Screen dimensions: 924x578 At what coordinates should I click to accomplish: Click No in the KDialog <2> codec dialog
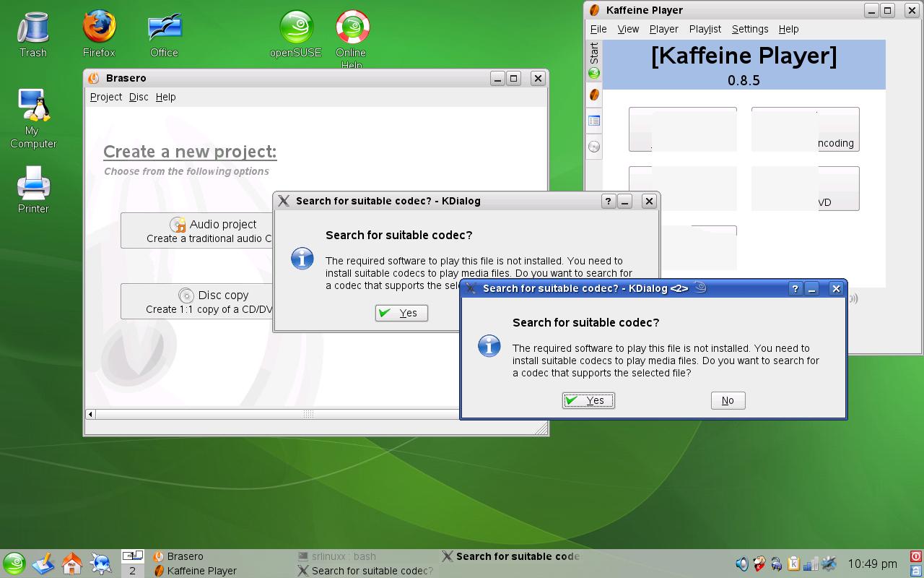[728, 400]
